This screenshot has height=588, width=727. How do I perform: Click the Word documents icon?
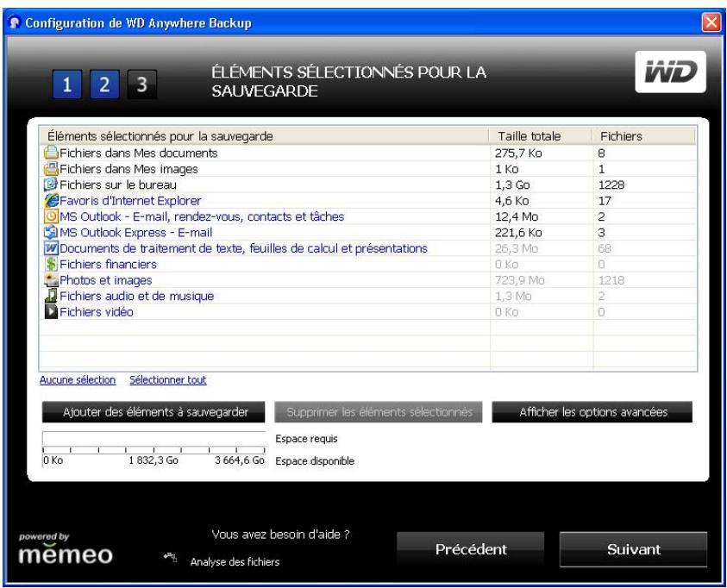[51, 248]
